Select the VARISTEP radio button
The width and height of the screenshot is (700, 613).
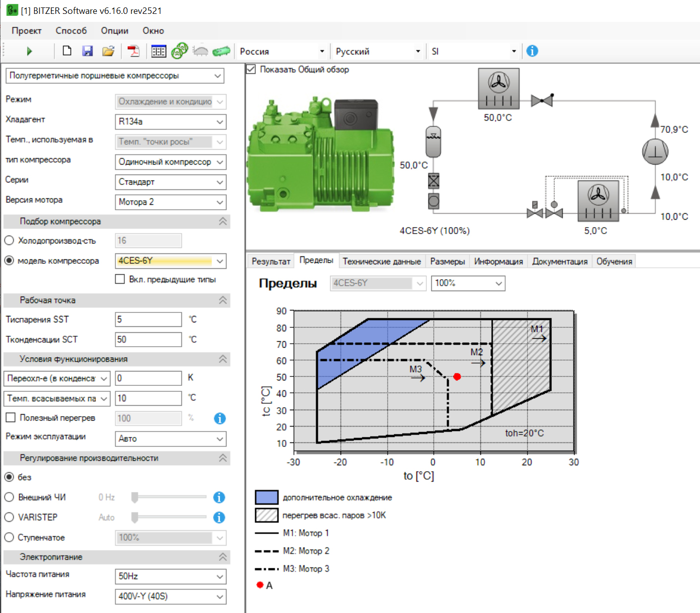9,517
